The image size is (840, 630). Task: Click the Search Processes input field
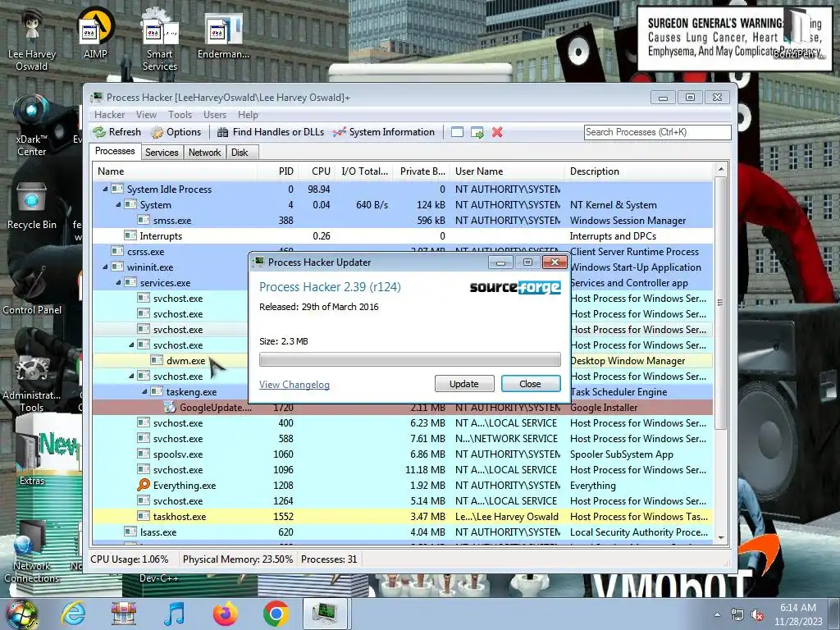[657, 132]
